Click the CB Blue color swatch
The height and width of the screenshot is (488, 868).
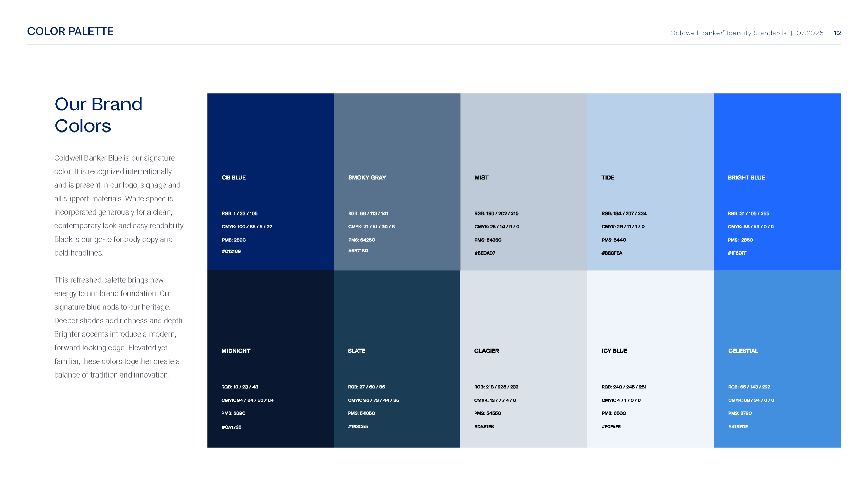click(270, 136)
